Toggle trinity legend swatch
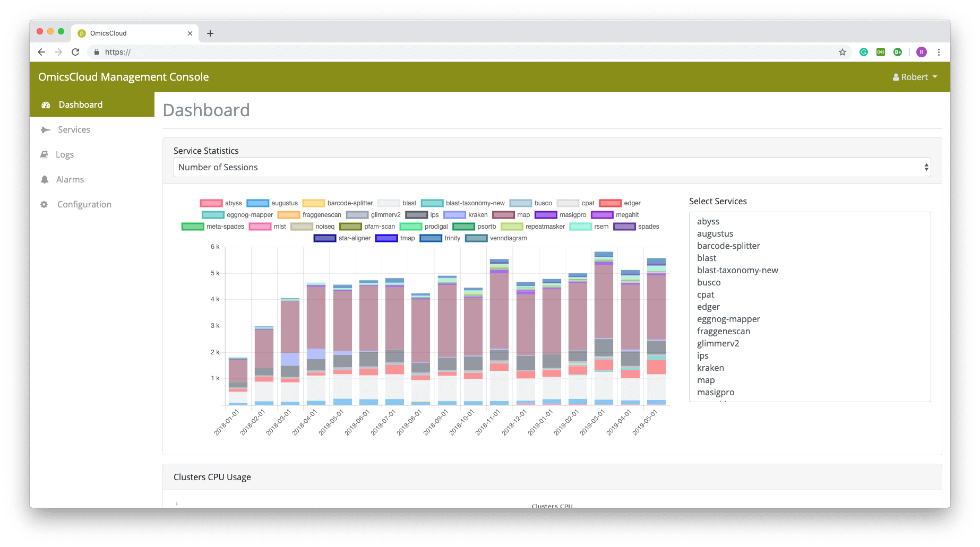The height and width of the screenshot is (547, 980). (431, 238)
